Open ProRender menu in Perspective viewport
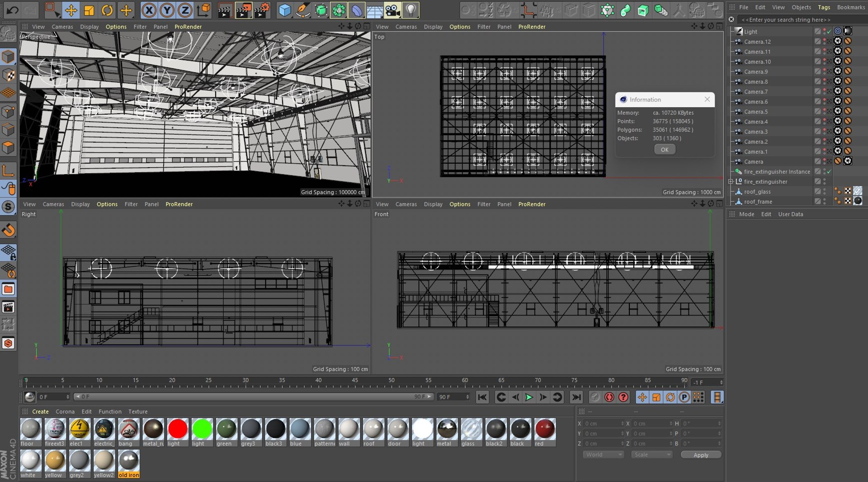The width and height of the screenshot is (868, 482). [x=188, y=27]
